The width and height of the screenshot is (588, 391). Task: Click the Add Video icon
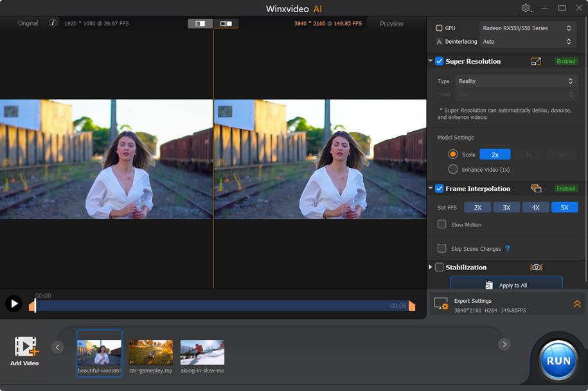[24, 347]
